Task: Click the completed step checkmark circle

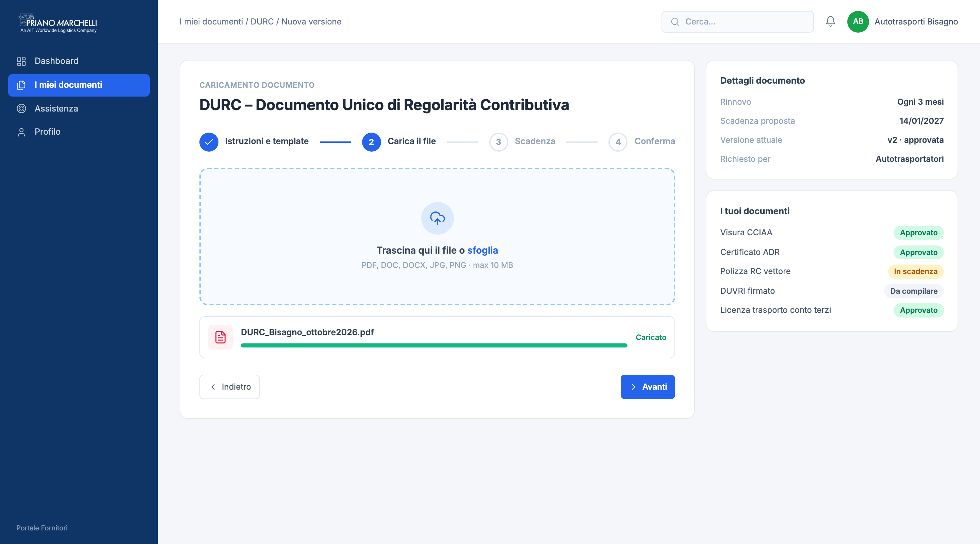Action: (209, 142)
